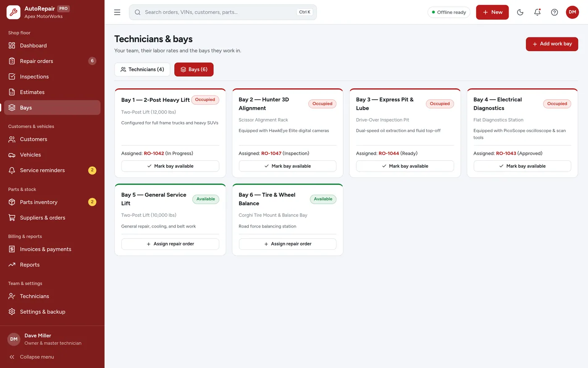The height and width of the screenshot is (368, 588).
Task: Click the Add work bay button
Action: (552, 44)
